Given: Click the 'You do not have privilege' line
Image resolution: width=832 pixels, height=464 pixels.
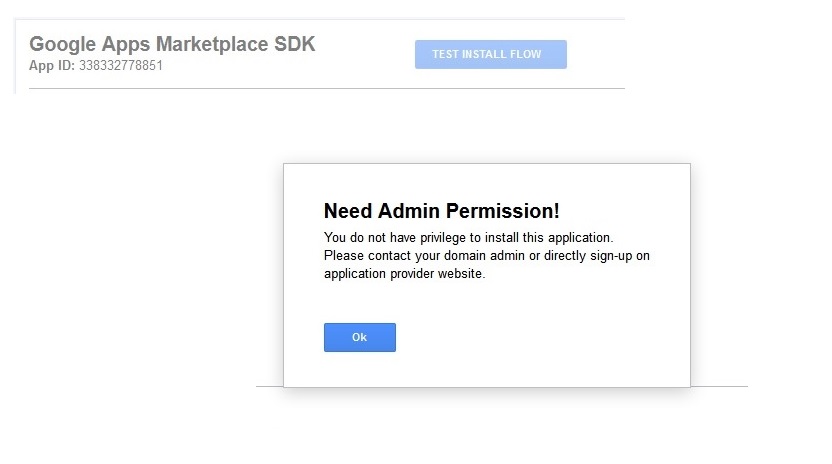Looking at the screenshot, I should [x=467, y=238].
